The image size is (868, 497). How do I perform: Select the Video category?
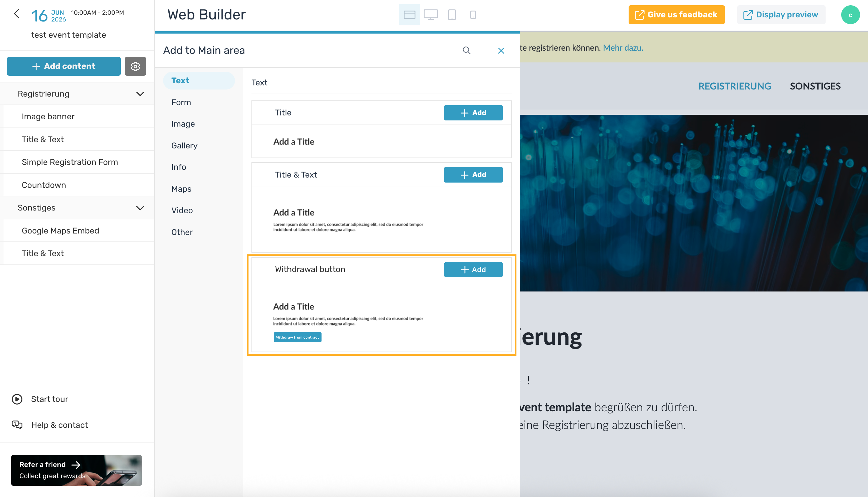[x=182, y=210]
